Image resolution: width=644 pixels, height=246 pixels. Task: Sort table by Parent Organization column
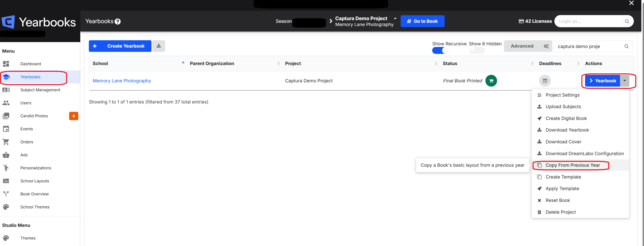234,63
